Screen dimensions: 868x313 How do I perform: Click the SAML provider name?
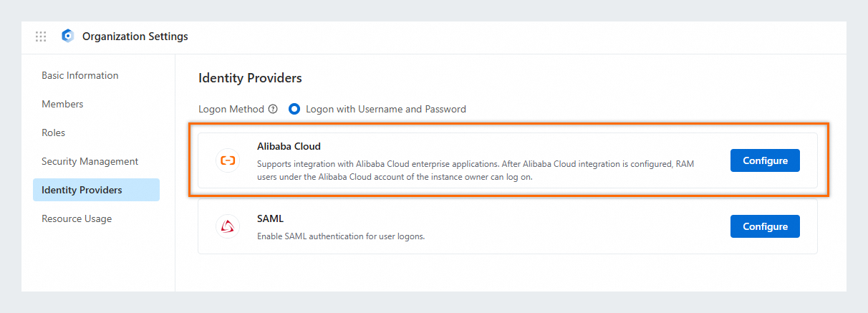[x=271, y=218]
